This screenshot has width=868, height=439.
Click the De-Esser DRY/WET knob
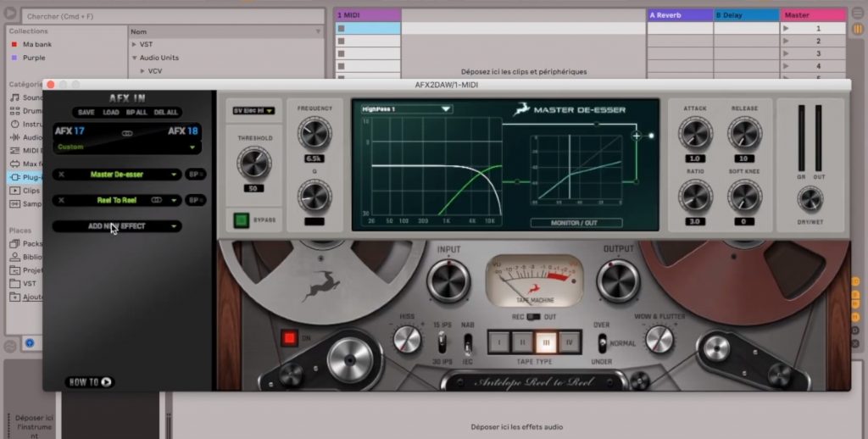pyautogui.click(x=810, y=200)
